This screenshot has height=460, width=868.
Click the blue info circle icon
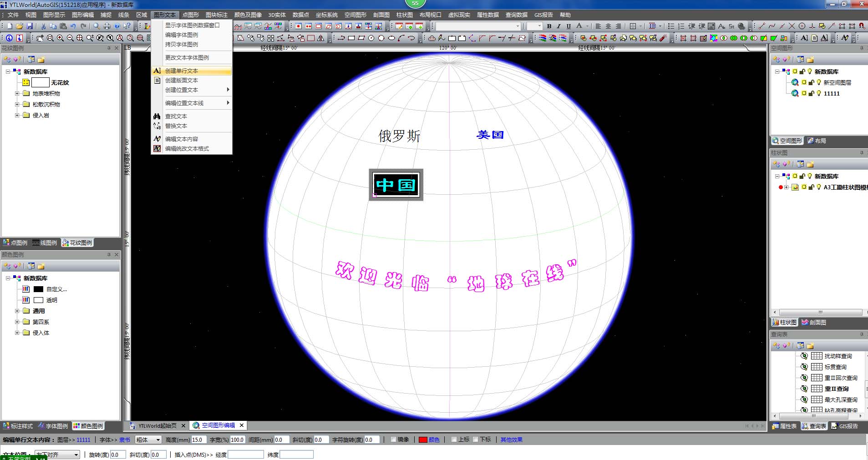point(10,38)
